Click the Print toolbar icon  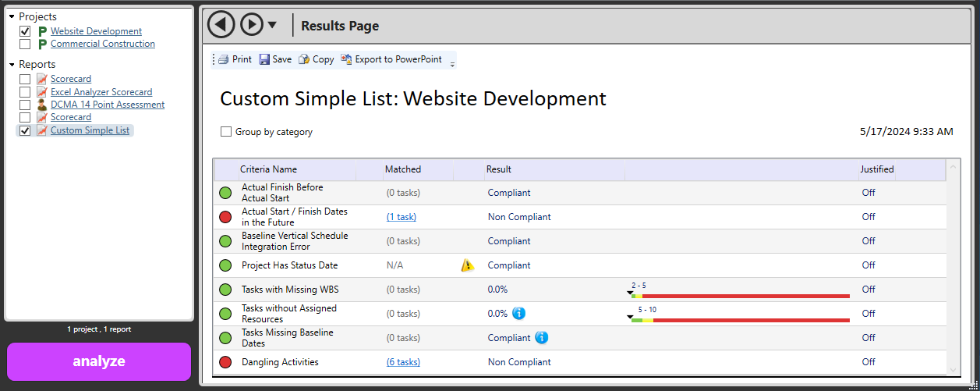point(224,59)
